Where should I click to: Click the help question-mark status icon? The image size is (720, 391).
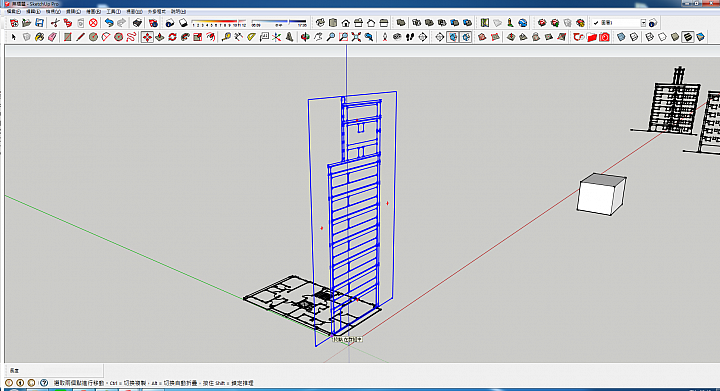(44, 382)
